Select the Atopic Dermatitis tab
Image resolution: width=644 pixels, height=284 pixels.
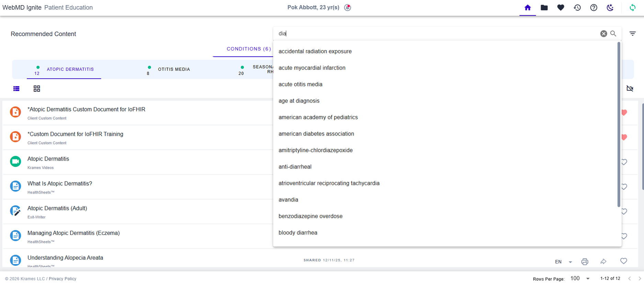[64, 69]
